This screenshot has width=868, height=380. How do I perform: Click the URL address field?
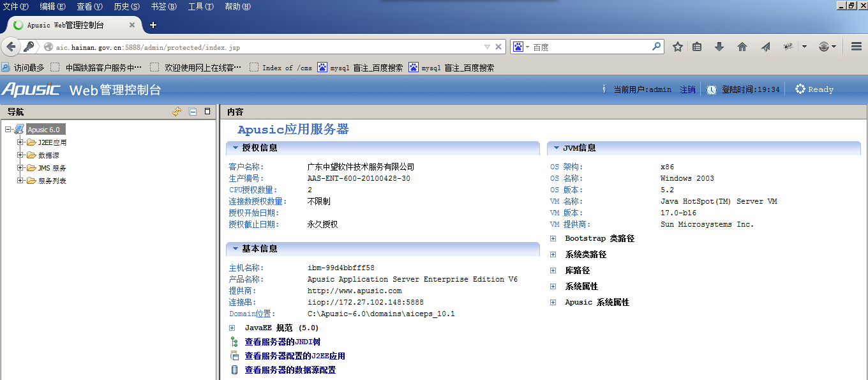(x=262, y=47)
